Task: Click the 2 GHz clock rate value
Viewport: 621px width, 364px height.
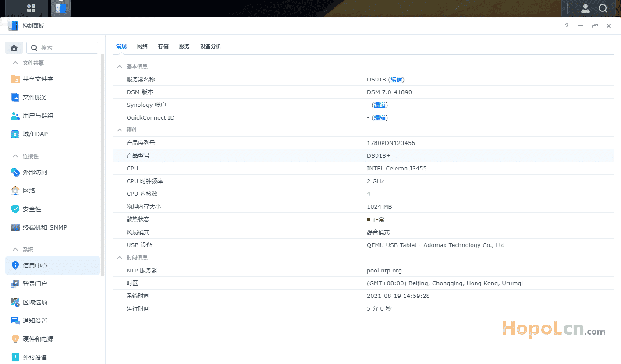Action: tap(376, 181)
